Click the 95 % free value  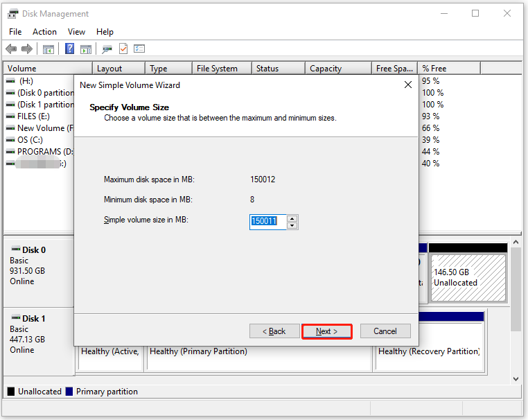[431, 81]
